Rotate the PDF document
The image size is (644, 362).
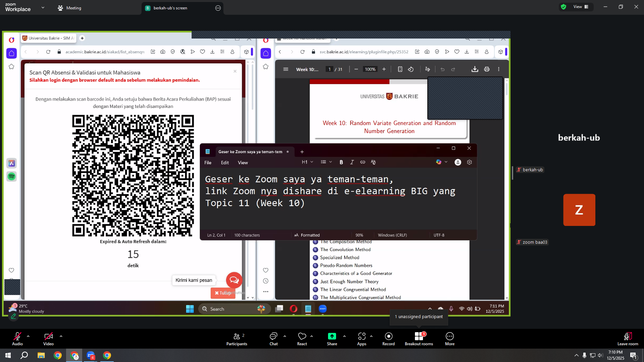pyautogui.click(x=411, y=69)
